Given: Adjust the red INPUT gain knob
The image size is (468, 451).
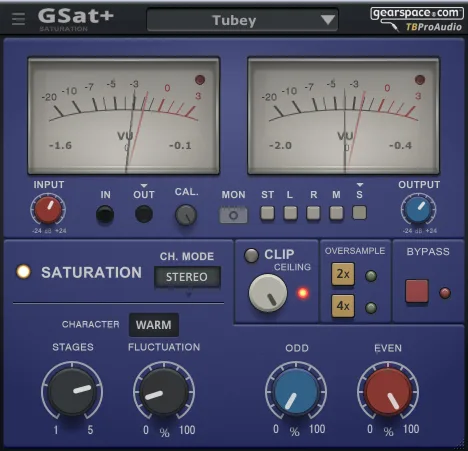Looking at the screenshot, I should (48, 210).
